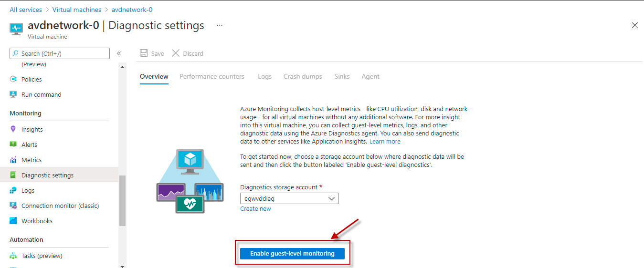This screenshot has width=644, height=268.
Task: Click the diagnostics illustration graphic
Action: (190, 181)
